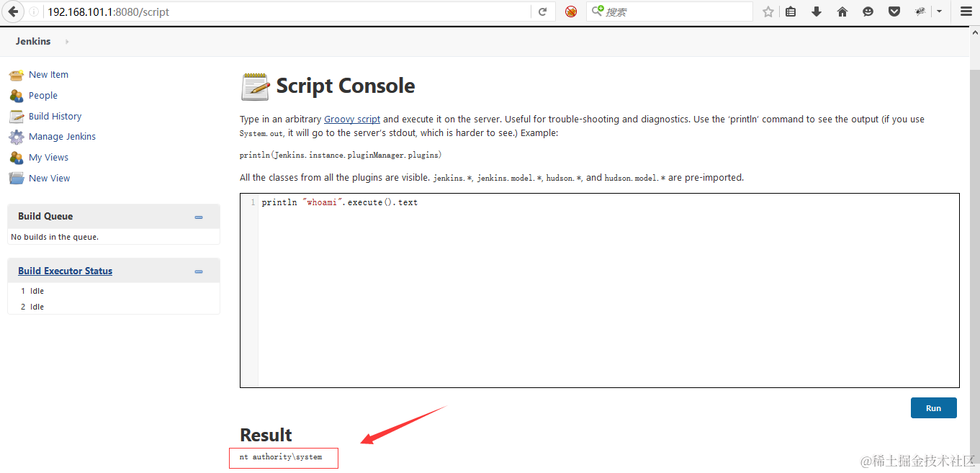The image size is (980, 473).
Task: Run the Groovy script
Action: [933, 408]
